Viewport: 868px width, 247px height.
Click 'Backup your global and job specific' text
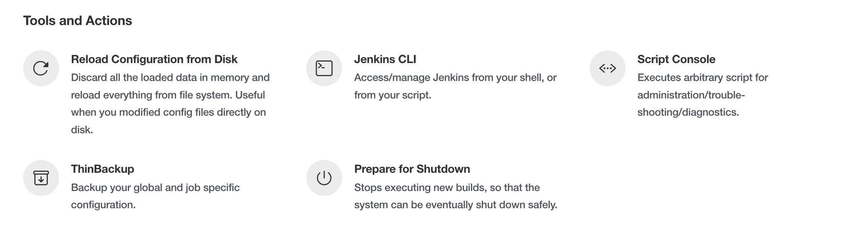tap(155, 187)
